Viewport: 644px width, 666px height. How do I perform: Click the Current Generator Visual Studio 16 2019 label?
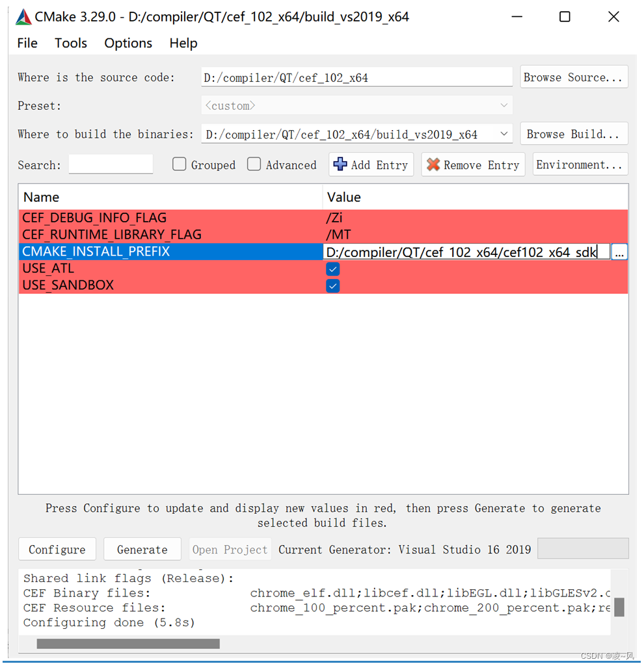coord(405,550)
